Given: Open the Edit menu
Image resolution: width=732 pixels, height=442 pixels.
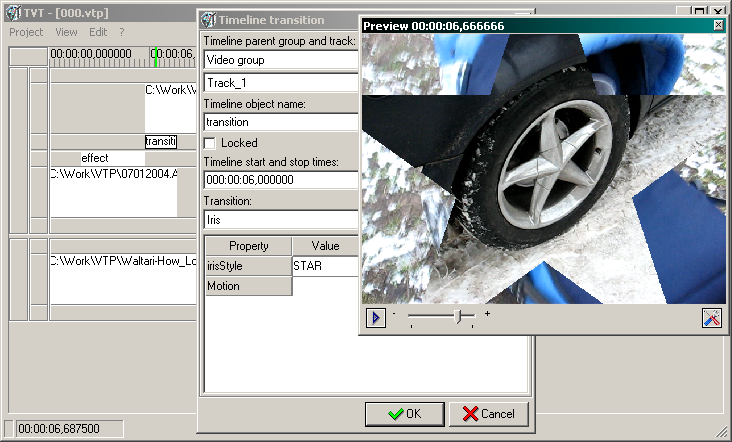Looking at the screenshot, I should (98, 32).
